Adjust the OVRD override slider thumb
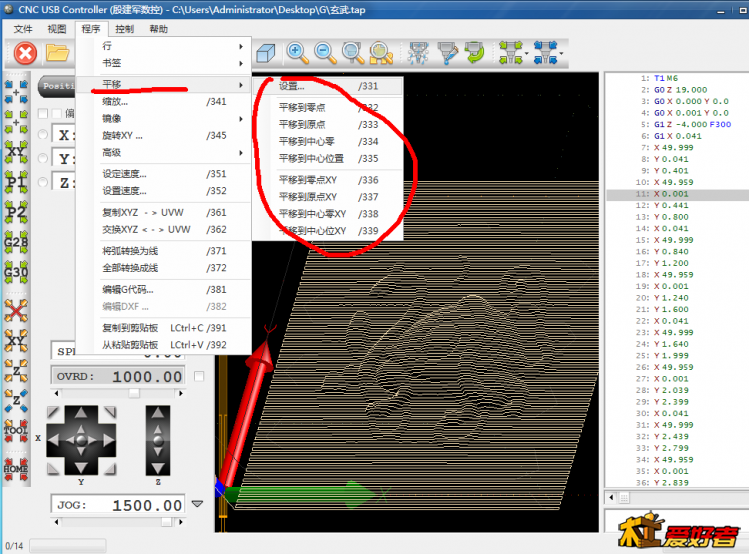 (x=134, y=393)
